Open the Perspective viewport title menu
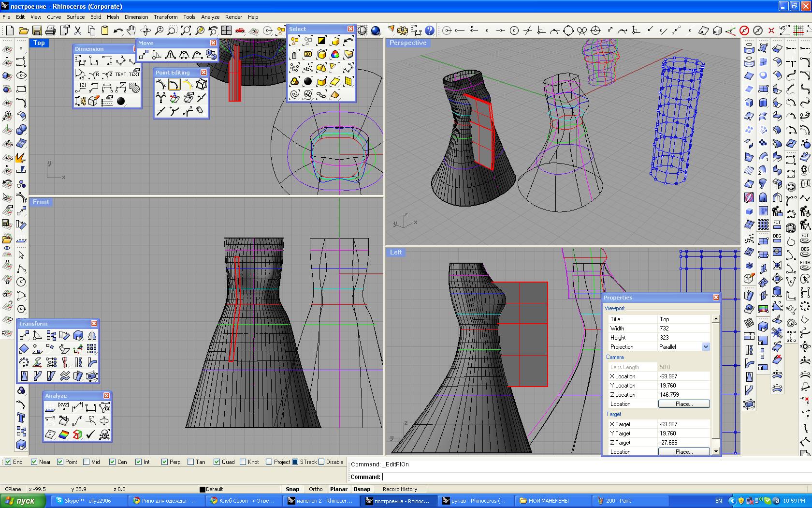The height and width of the screenshot is (508, 812). [x=407, y=43]
